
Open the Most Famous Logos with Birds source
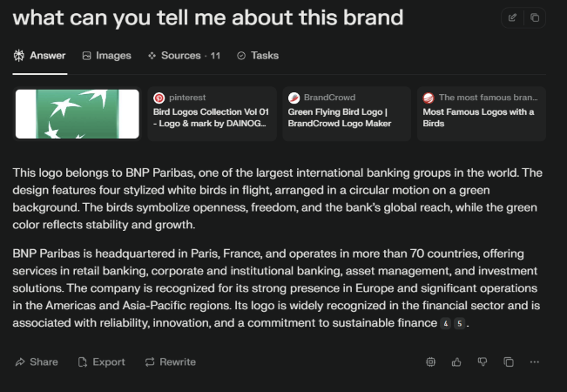tap(480, 114)
